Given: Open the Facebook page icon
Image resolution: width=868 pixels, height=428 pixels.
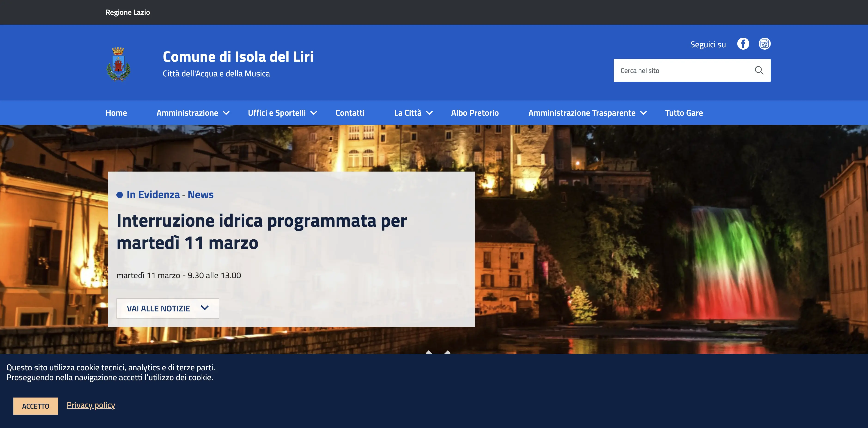Looking at the screenshot, I should coord(743,44).
